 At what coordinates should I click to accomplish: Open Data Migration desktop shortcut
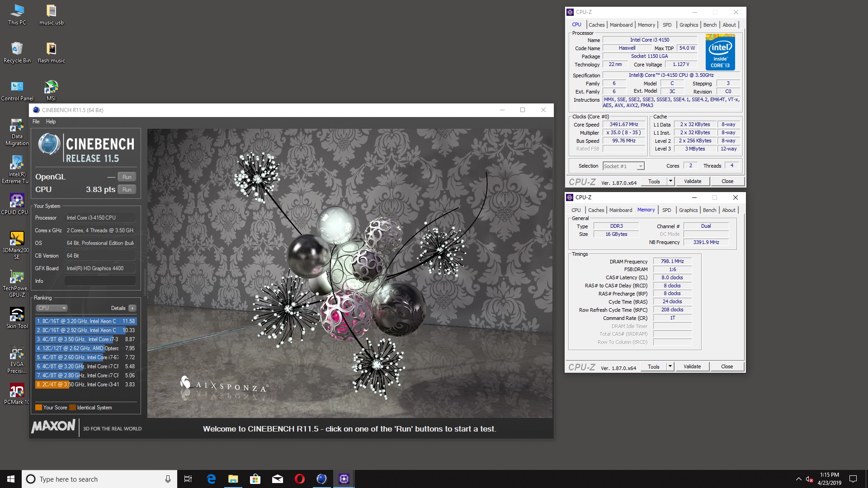coord(17,132)
